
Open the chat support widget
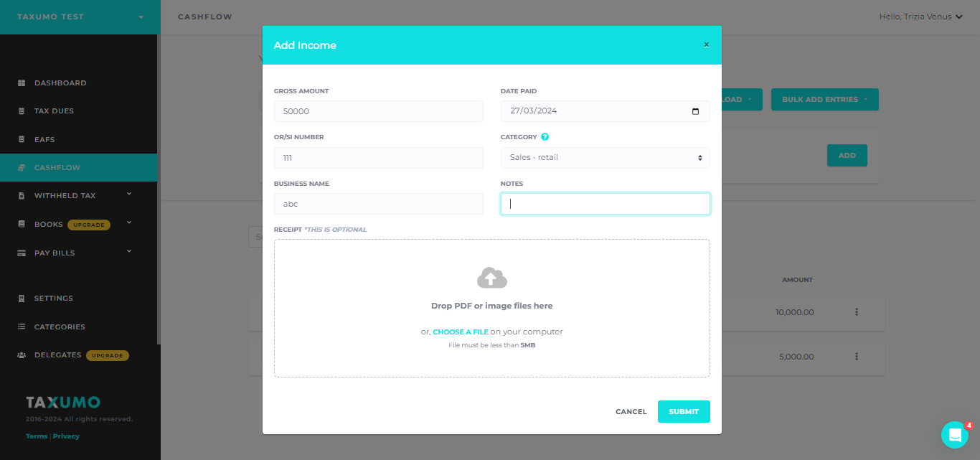click(955, 435)
